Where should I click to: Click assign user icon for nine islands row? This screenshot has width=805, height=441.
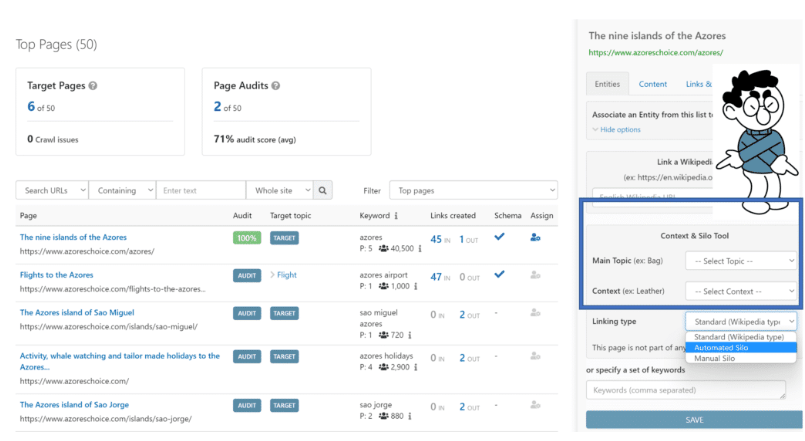(x=535, y=238)
